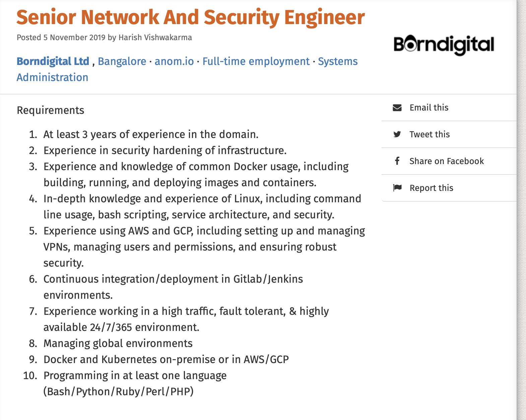Follow the Bangalore location link
The height and width of the screenshot is (420, 526).
click(x=122, y=61)
